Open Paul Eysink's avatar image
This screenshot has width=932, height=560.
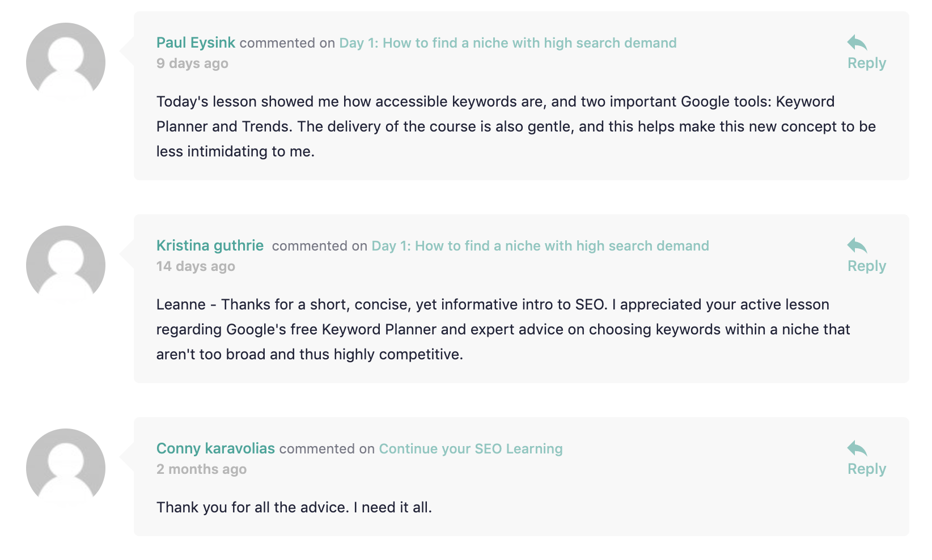(66, 62)
